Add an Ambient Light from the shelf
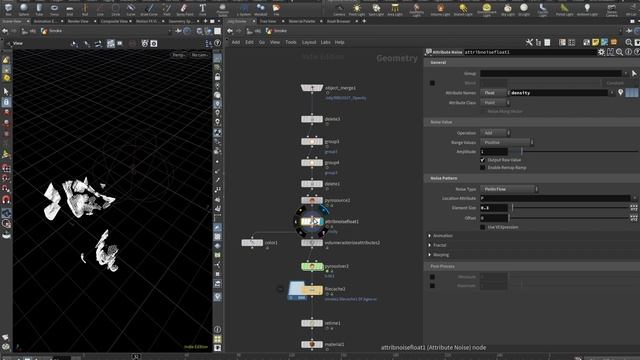Screen dimensions: 640x360 pyautogui.click(x=587, y=9)
